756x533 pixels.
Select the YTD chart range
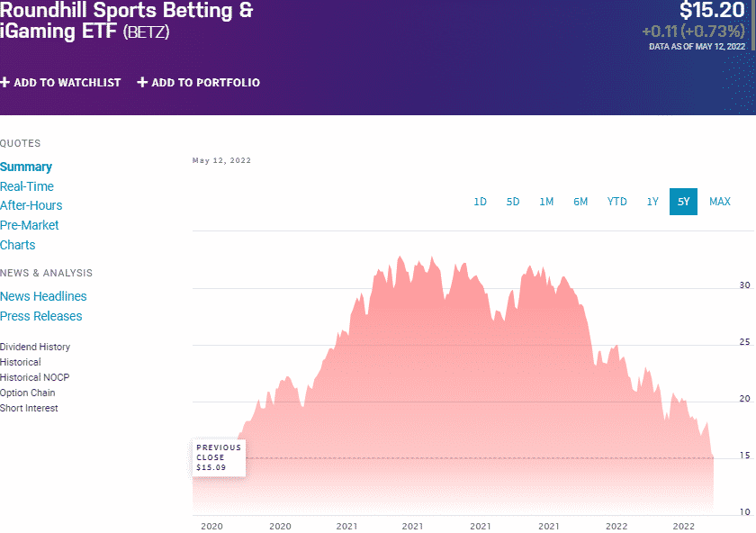[616, 202]
